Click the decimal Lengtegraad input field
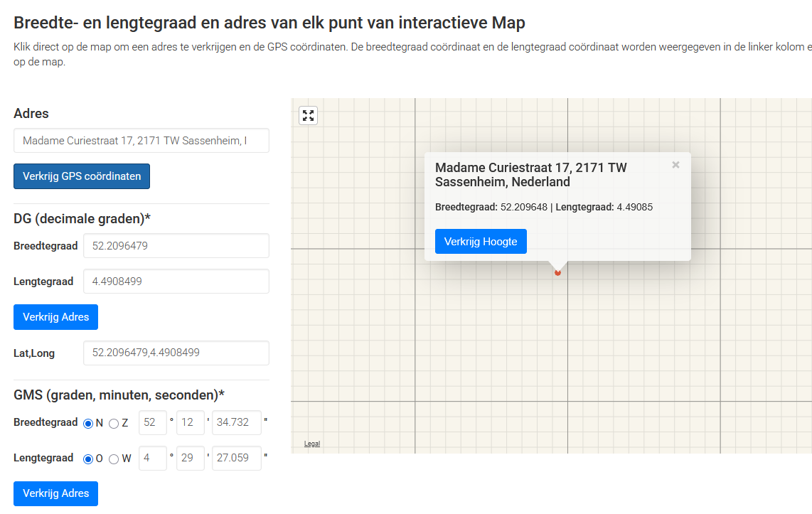This screenshot has height=514, width=812. pyautogui.click(x=176, y=282)
